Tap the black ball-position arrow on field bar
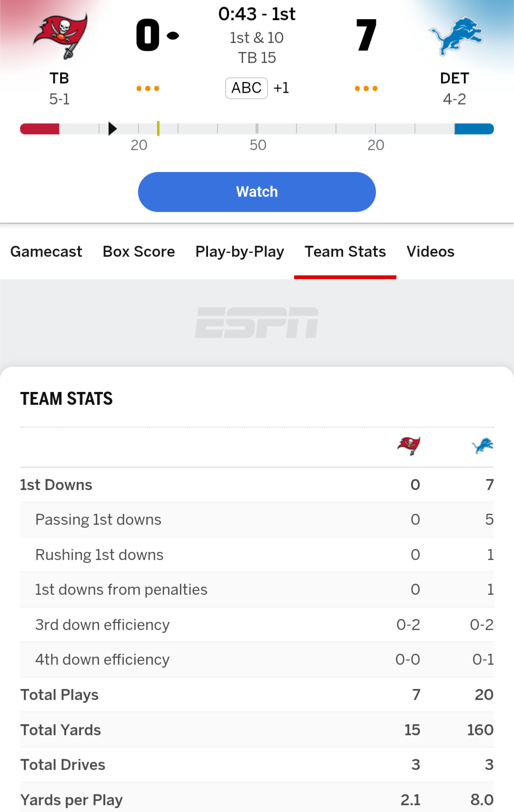This screenshot has height=812, width=514. 112,129
